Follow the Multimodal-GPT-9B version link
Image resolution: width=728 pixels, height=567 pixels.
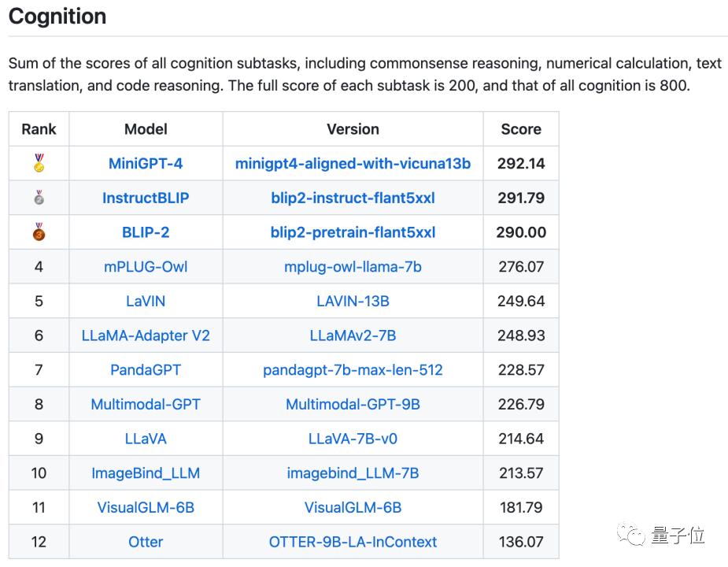point(353,404)
